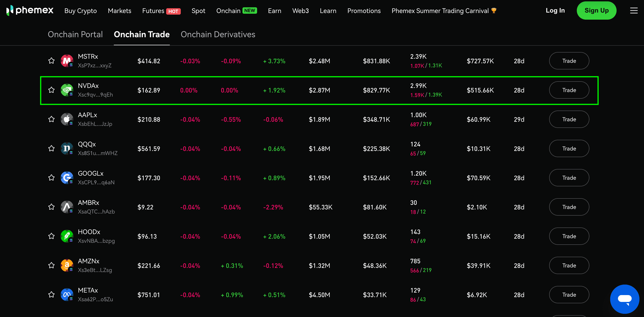Click the AMZNx Amazon icon

67,265
